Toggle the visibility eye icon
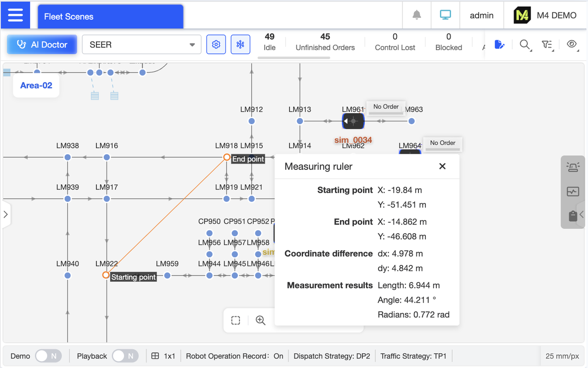Viewport: 588px width, 368px height. (x=571, y=44)
